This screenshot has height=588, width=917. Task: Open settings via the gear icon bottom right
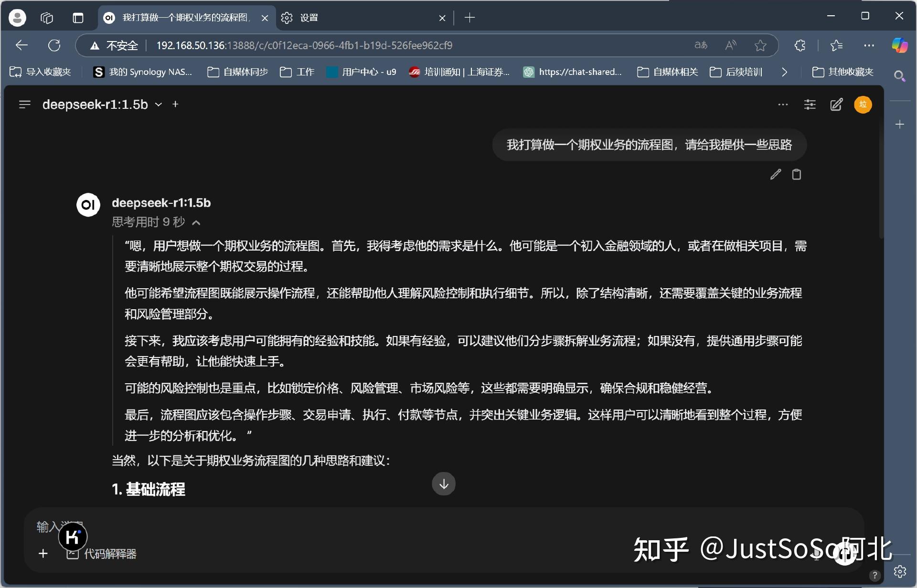click(900, 571)
